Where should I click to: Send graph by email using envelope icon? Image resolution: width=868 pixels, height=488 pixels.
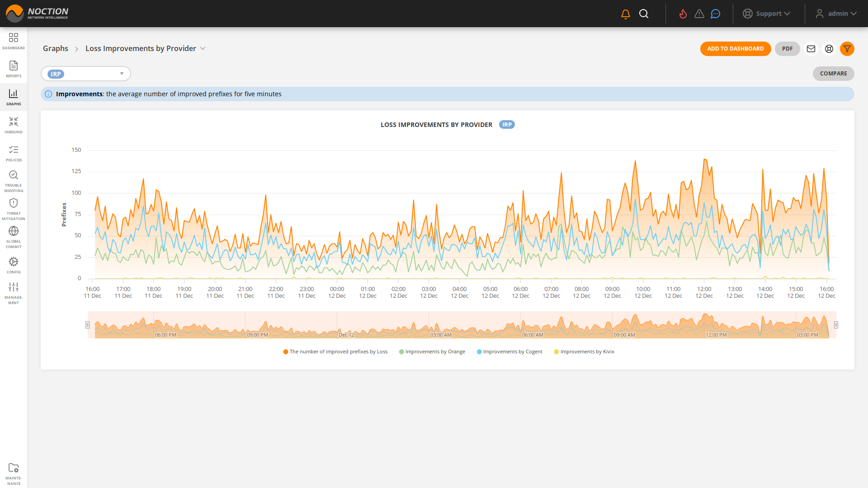pyautogui.click(x=811, y=49)
